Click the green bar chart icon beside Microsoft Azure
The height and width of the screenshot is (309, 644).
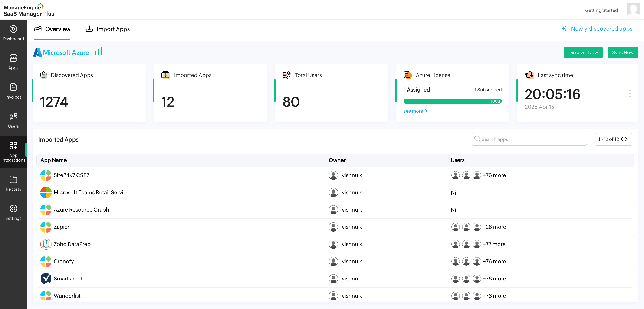point(99,52)
